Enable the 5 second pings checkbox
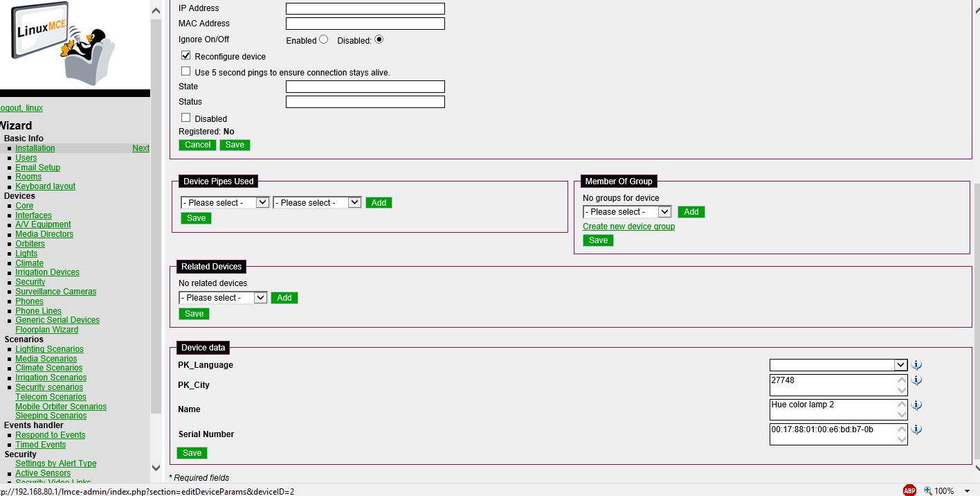The image size is (980, 496). [x=185, y=71]
